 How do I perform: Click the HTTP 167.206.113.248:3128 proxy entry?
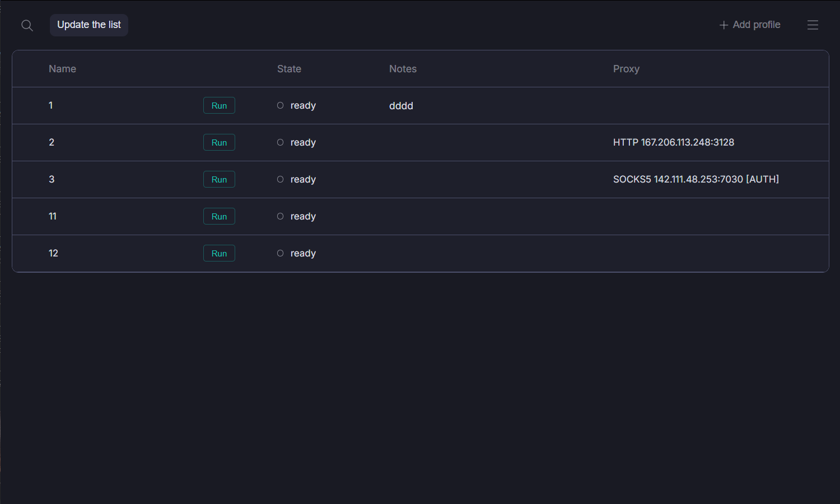(x=673, y=142)
